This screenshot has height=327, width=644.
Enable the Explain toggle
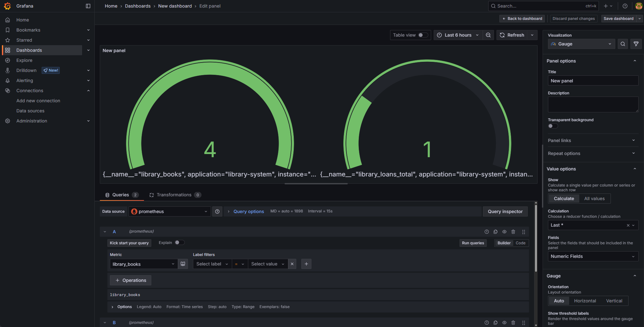click(179, 242)
